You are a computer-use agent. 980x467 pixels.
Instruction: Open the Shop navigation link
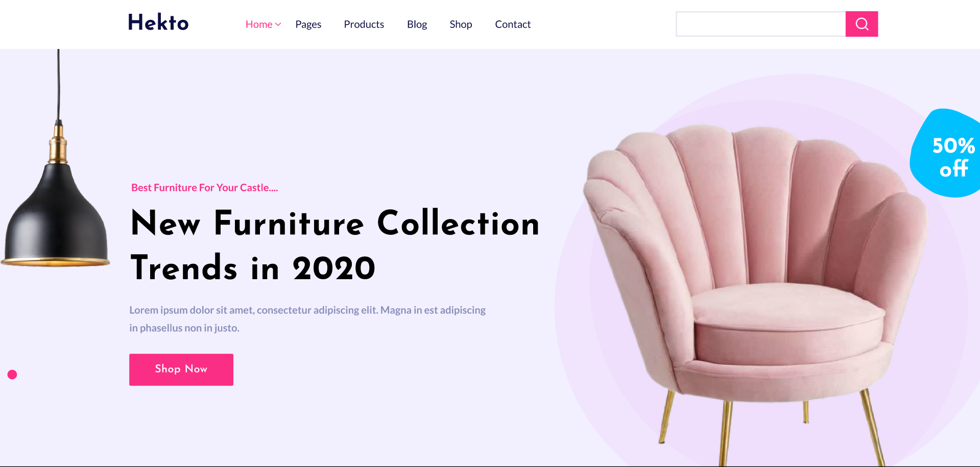(461, 24)
